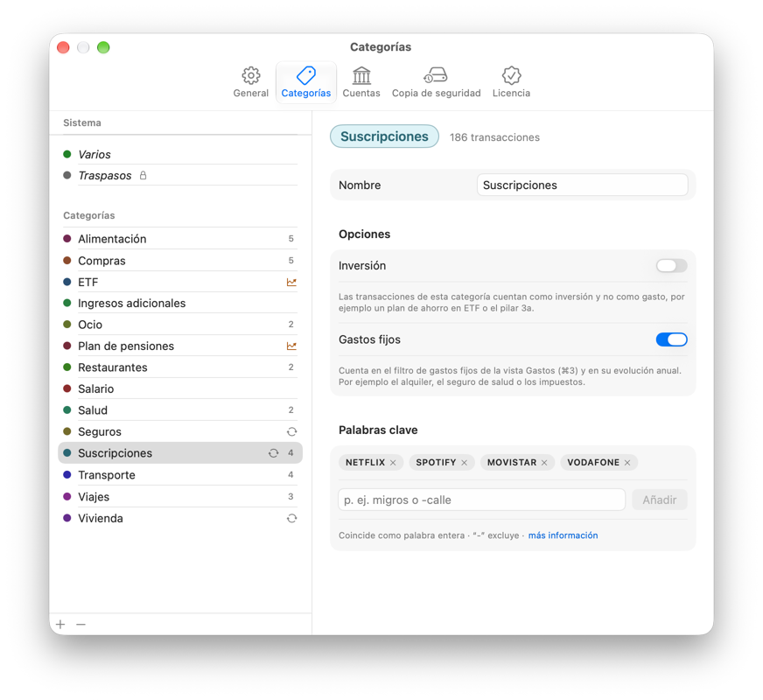Viewport: 763px width, 700px height.
Task: Click the lock icon next to Traspasos
Action: coord(143,175)
